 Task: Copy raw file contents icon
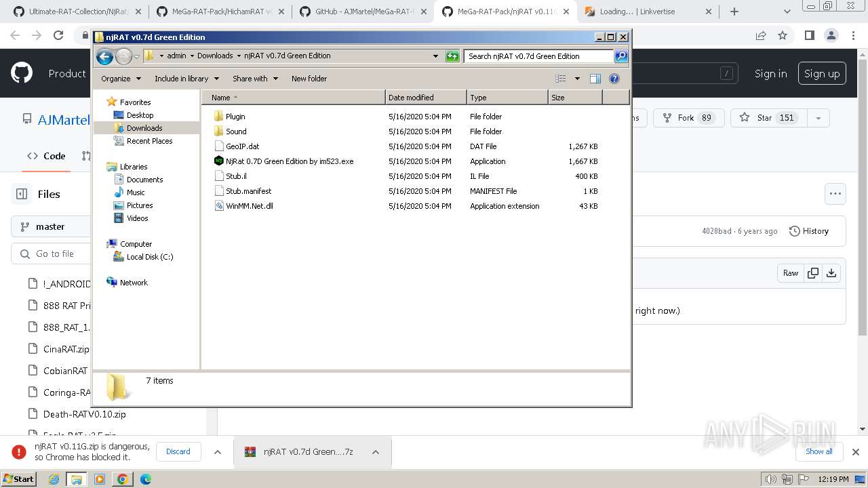coord(812,273)
